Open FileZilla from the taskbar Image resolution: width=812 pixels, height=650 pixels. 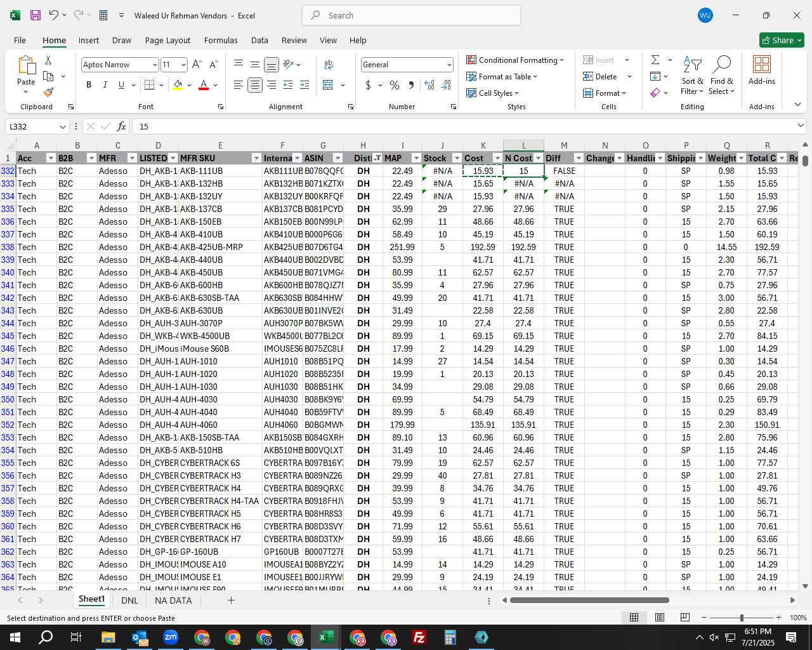pos(419,637)
